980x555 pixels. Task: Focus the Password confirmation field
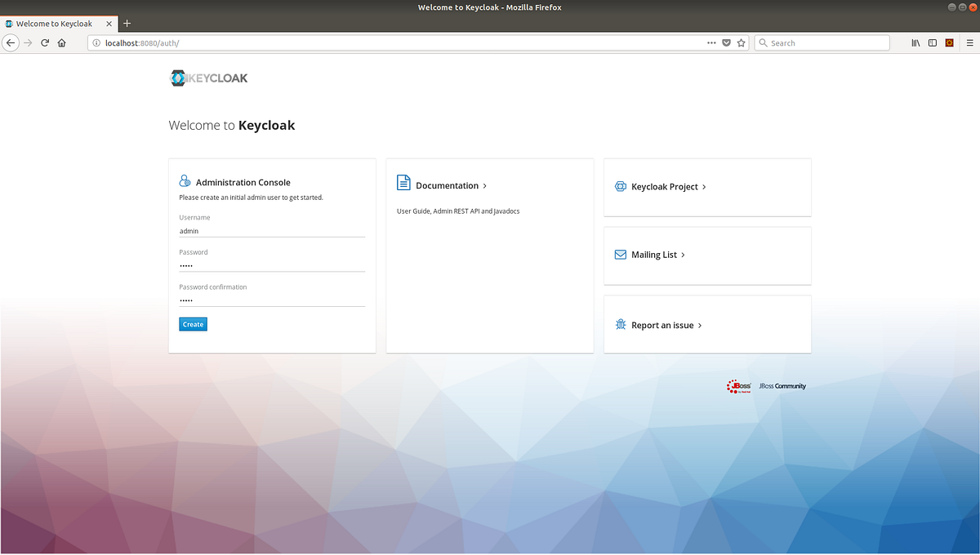click(272, 300)
